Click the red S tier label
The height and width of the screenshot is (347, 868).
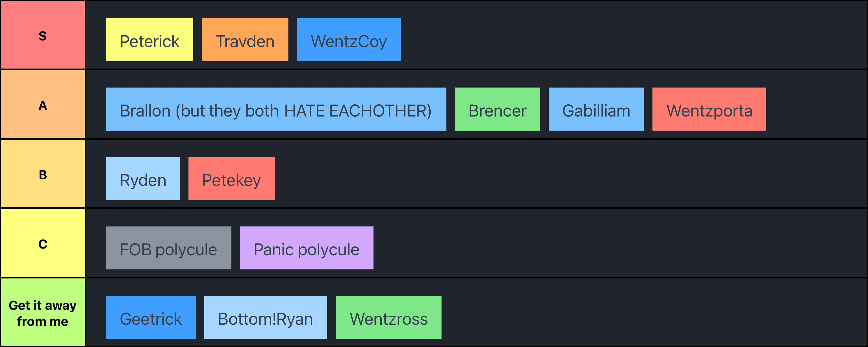43,35
